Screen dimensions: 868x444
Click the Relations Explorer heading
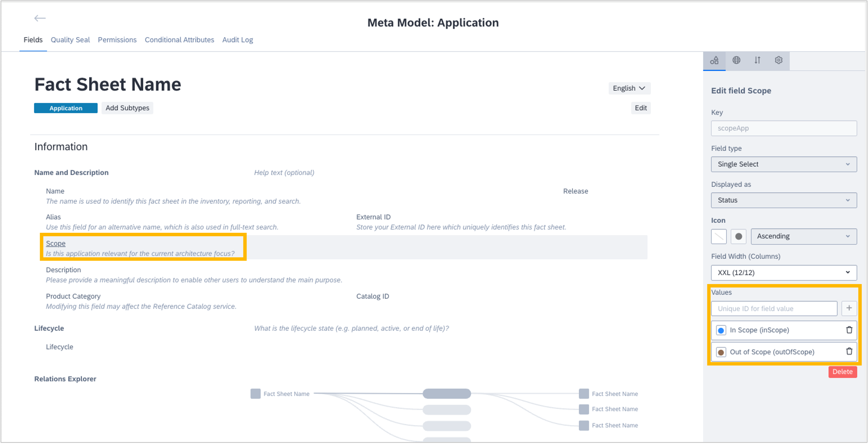pos(65,379)
